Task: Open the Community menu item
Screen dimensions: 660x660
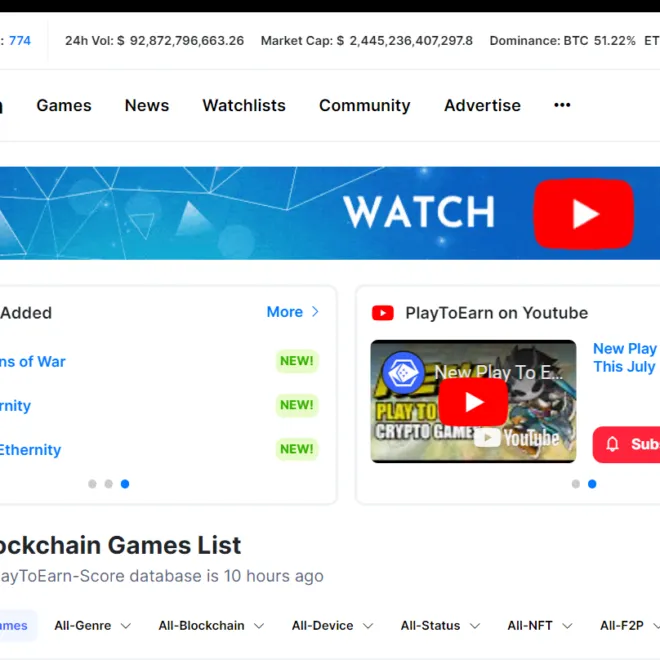Action: pos(364,105)
